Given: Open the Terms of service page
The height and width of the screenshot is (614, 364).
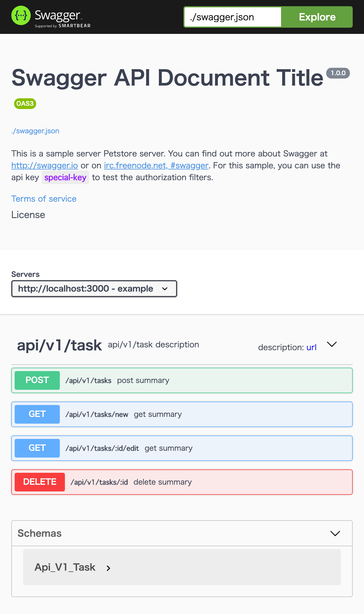Looking at the screenshot, I should coord(44,199).
